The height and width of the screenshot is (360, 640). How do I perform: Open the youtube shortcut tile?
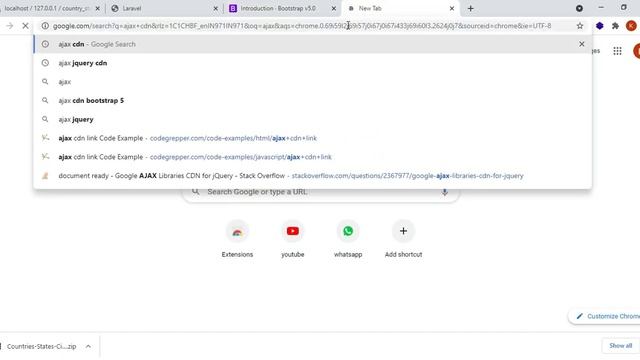click(x=293, y=239)
